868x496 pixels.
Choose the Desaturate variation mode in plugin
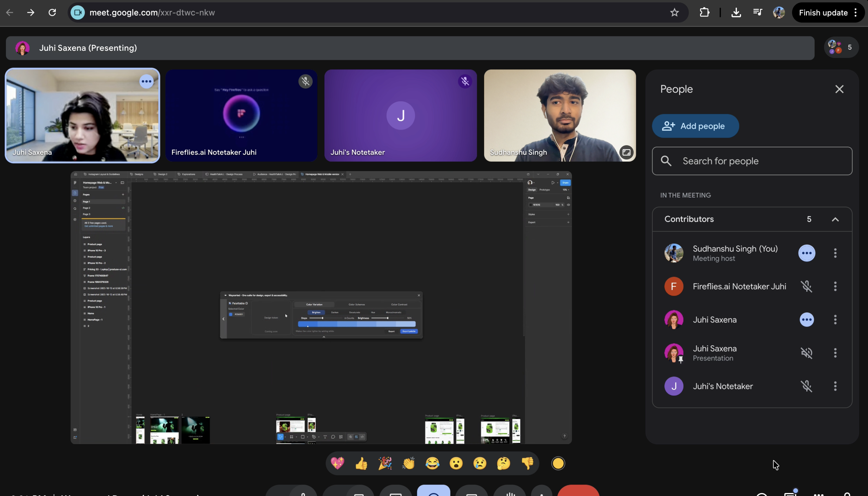tap(355, 312)
